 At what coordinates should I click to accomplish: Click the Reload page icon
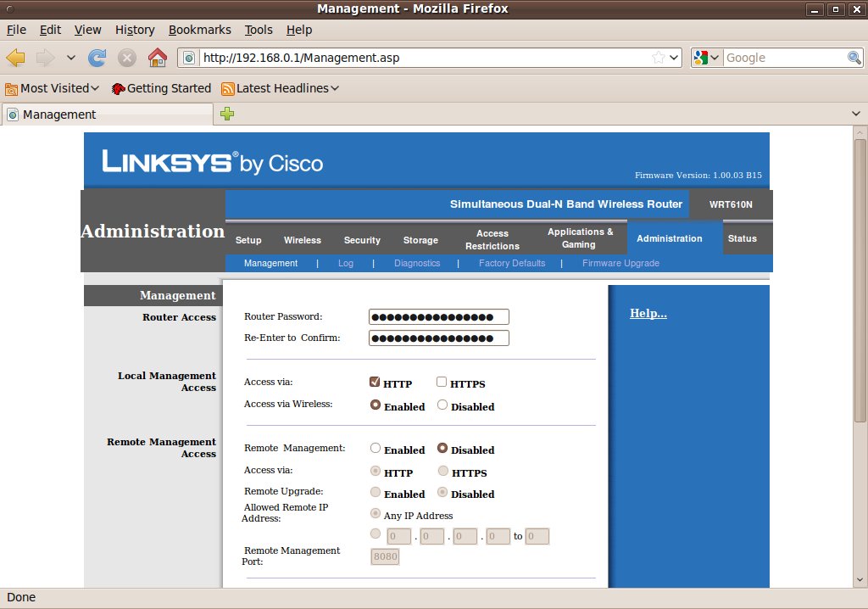tap(97, 58)
